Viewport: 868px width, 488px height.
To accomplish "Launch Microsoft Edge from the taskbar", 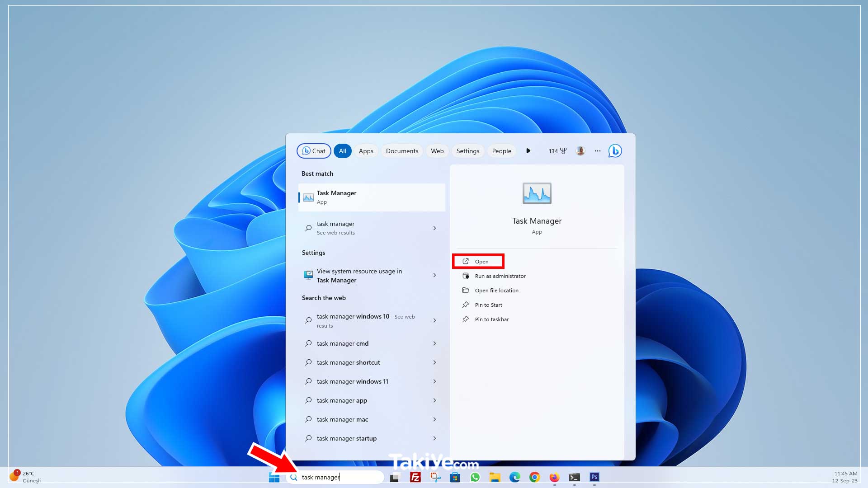I will [x=515, y=477].
